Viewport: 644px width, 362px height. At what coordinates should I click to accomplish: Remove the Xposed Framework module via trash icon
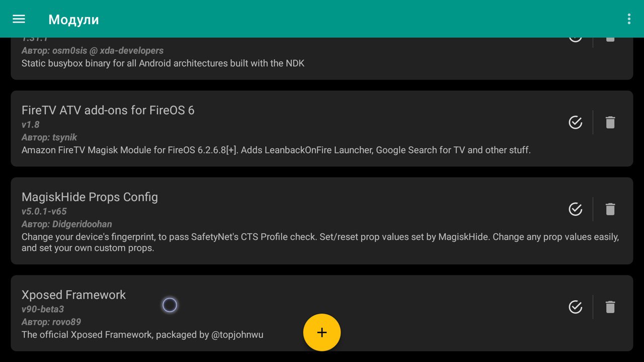(610, 307)
